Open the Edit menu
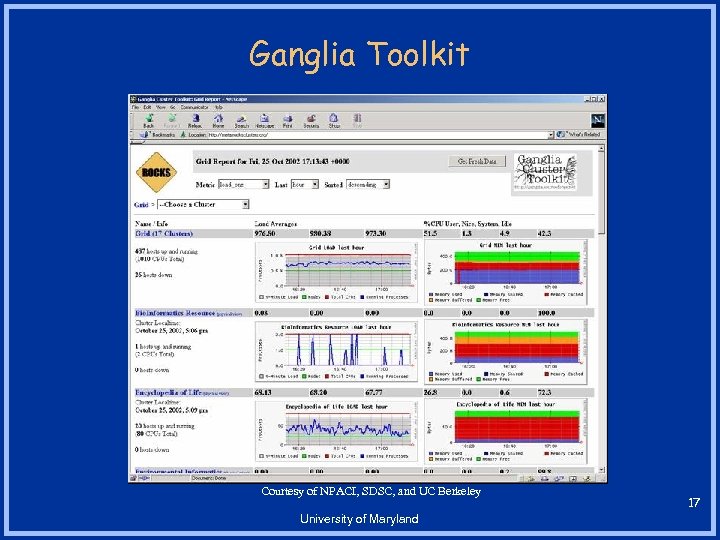Viewport: 720px width, 540px height. coord(147,107)
